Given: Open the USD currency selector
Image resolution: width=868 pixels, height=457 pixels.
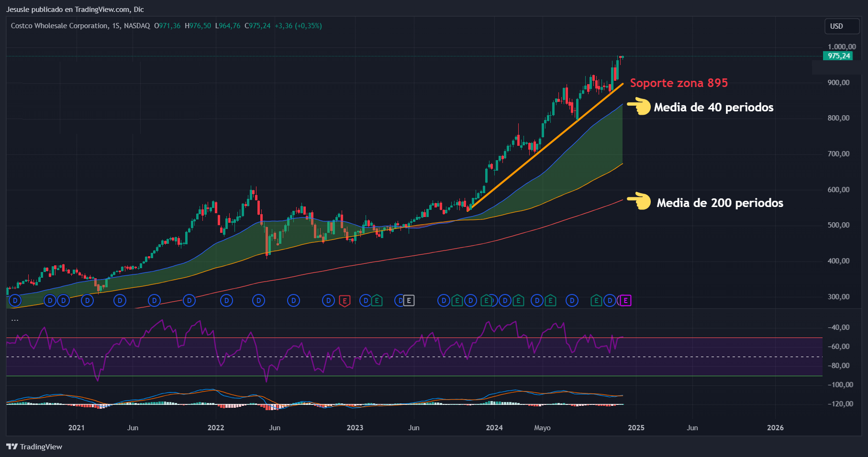Looking at the screenshot, I should tap(842, 26).
